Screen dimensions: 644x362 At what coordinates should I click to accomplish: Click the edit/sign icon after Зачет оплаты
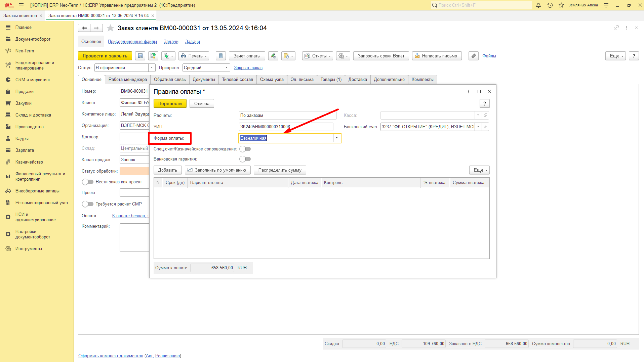click(x=273, y=56)
